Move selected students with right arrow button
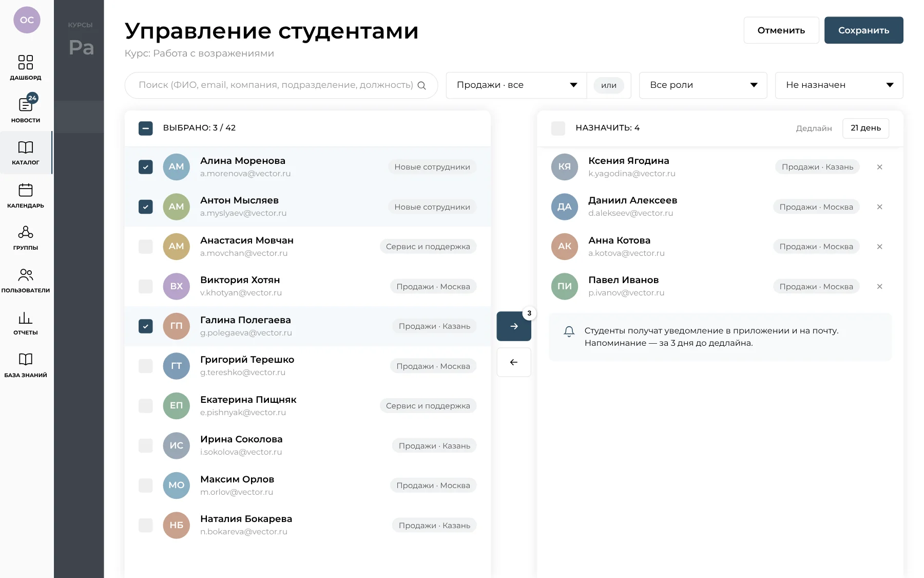Viewport: 924px width, 578px height. [x=514, y=326]
